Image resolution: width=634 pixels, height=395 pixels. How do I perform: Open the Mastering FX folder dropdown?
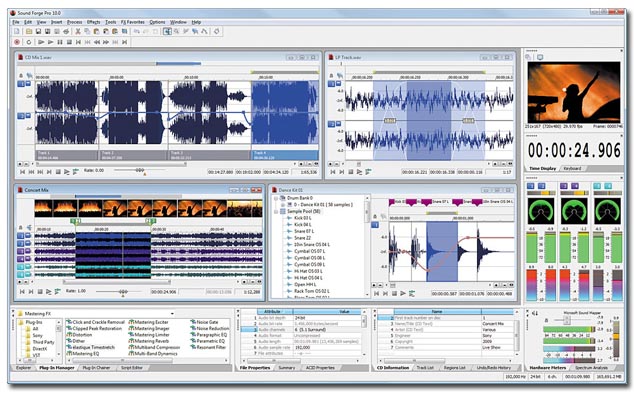[172, 314]
